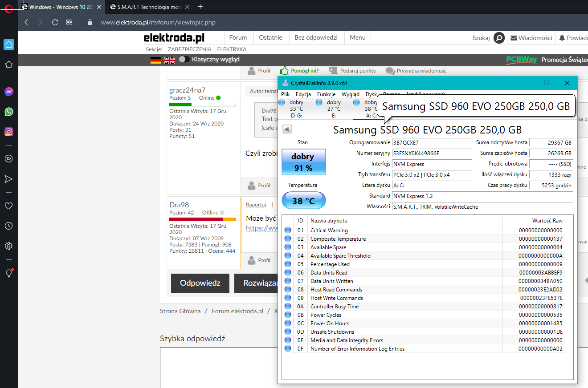Open the ELEKTRYKA section link
This screenshot has height=388, width=588.
[x=232, y=49]
